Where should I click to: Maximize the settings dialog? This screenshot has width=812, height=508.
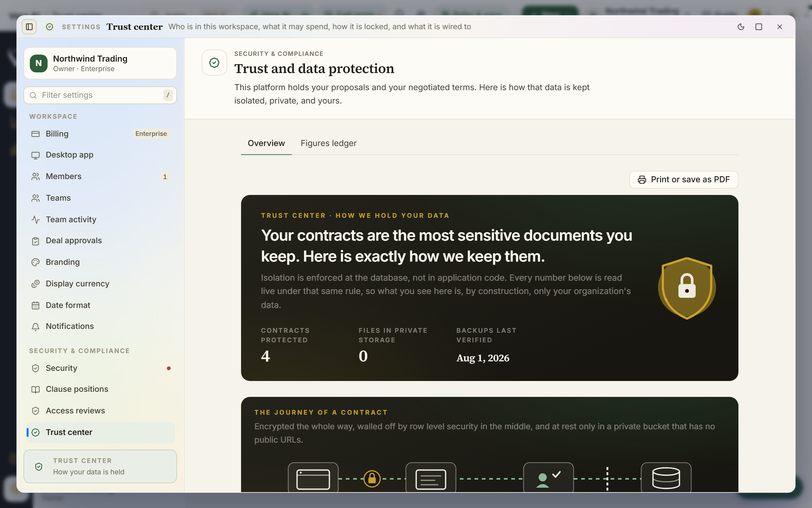pyautogui.click(x=759, y=27)
